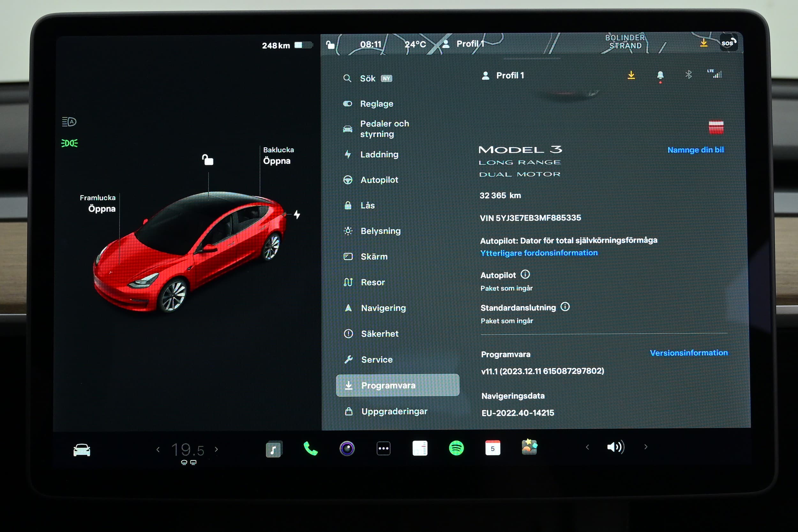Viewport: 798px width, 532px height.
Task: Select the Programvara menu item
Action: tap(398, 386)
